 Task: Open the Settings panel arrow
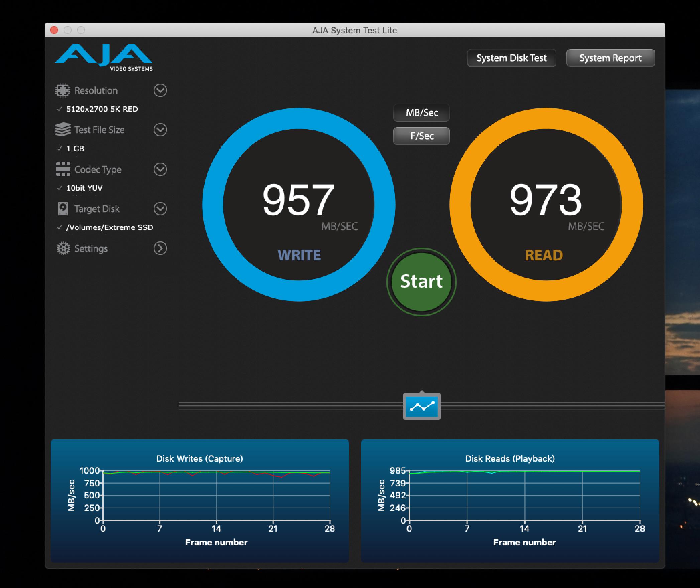(x=160, y=248)
